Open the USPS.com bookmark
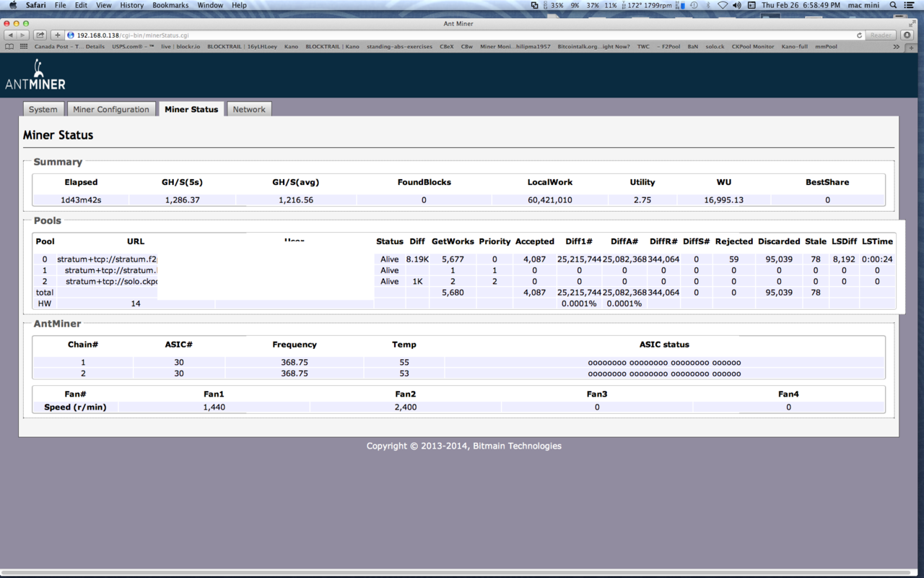 point(134,46)
